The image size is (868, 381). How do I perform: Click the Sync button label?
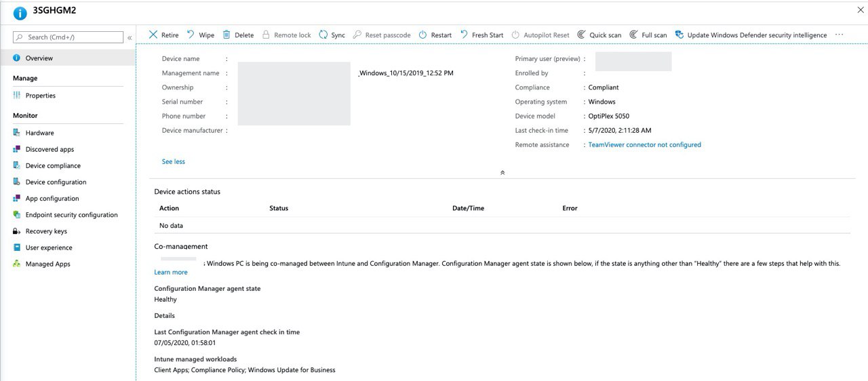(x=338, y=35)
